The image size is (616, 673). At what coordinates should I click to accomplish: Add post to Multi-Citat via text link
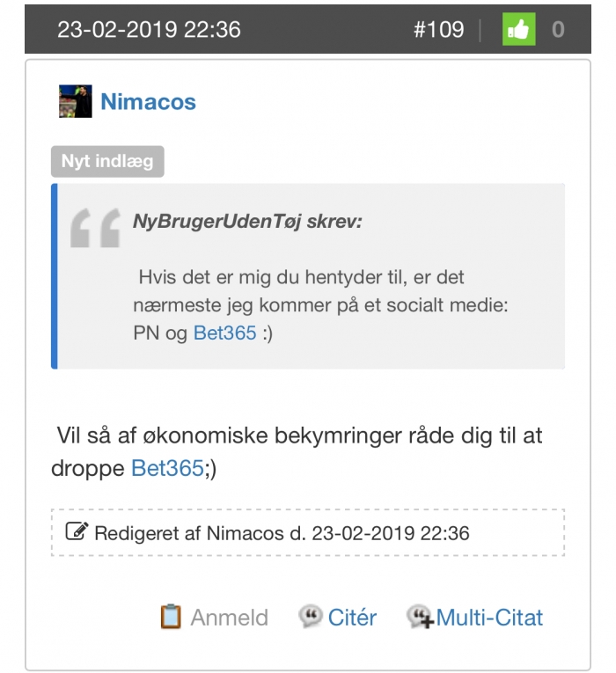[489, 618]
